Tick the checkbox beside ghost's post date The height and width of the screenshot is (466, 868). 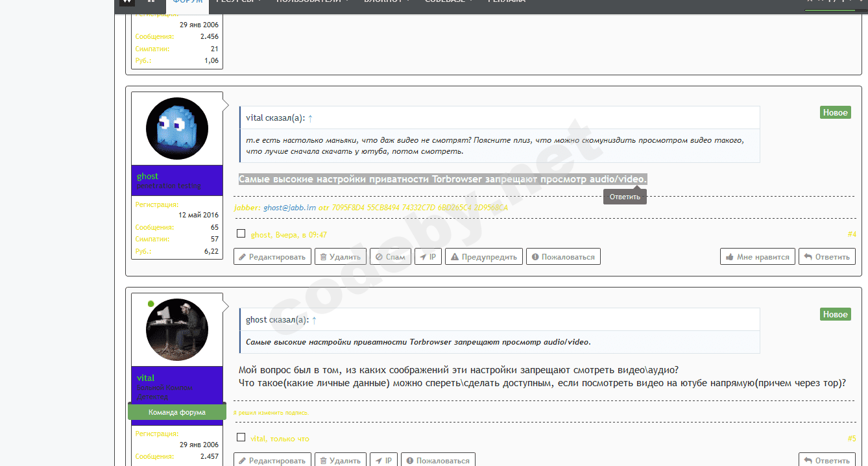241,234
